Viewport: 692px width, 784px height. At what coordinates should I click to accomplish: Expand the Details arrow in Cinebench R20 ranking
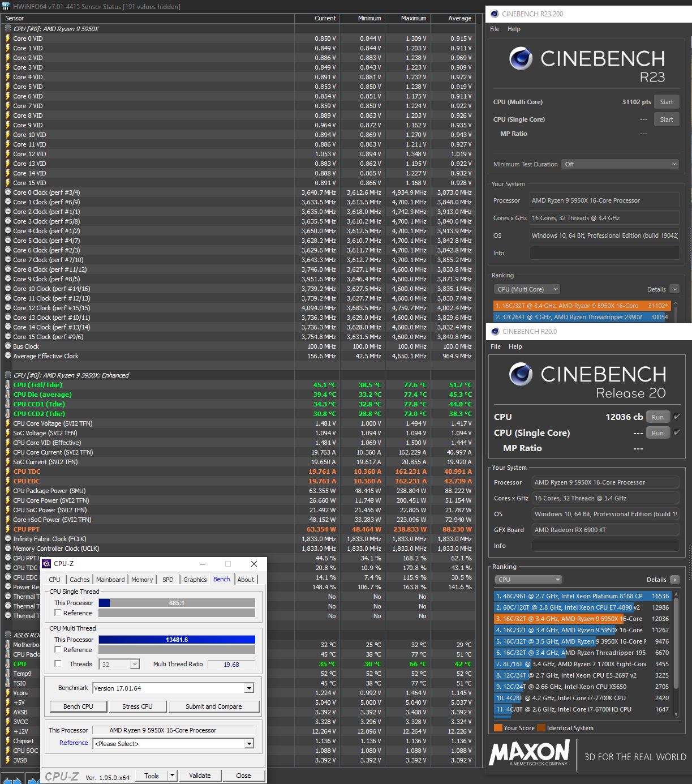click(x=674, y=580)
